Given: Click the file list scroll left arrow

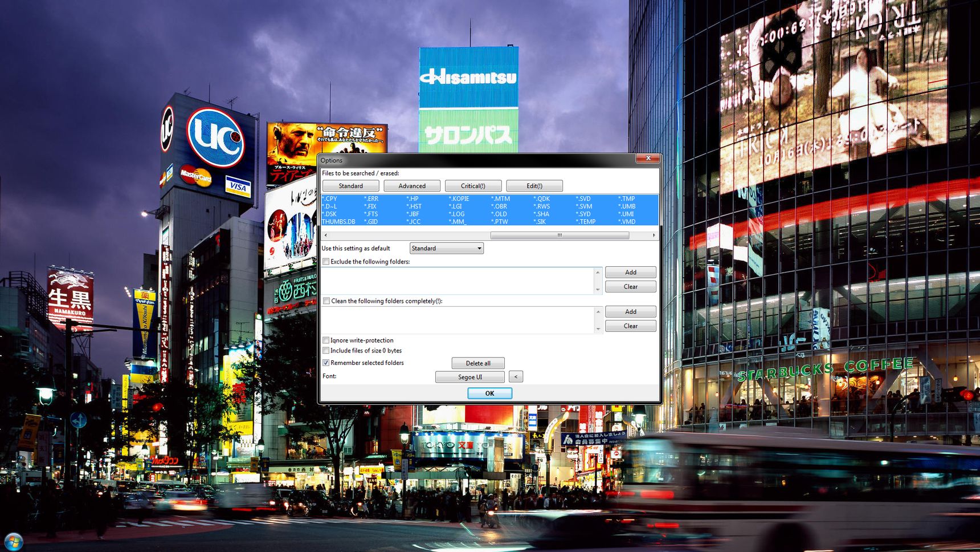Looking at the screenshot, I should 325,235.
